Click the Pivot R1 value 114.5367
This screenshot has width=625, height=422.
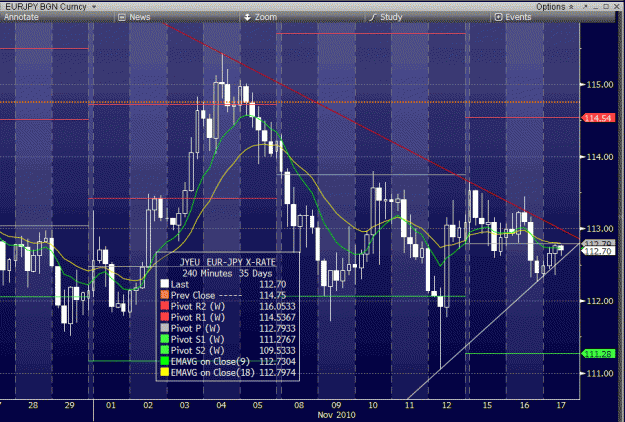click(277, 317)
